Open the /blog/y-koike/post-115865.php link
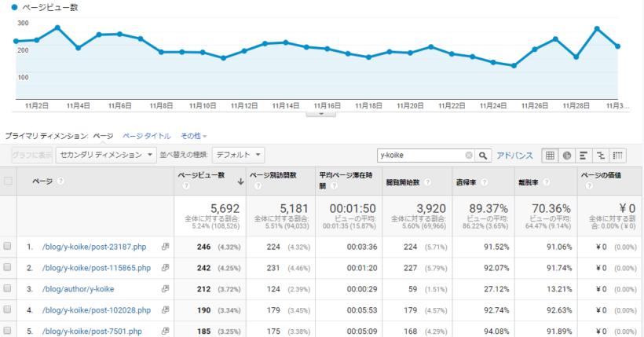Image resolution: width=644 pixels, height=337 pixels. click(98, 269)
